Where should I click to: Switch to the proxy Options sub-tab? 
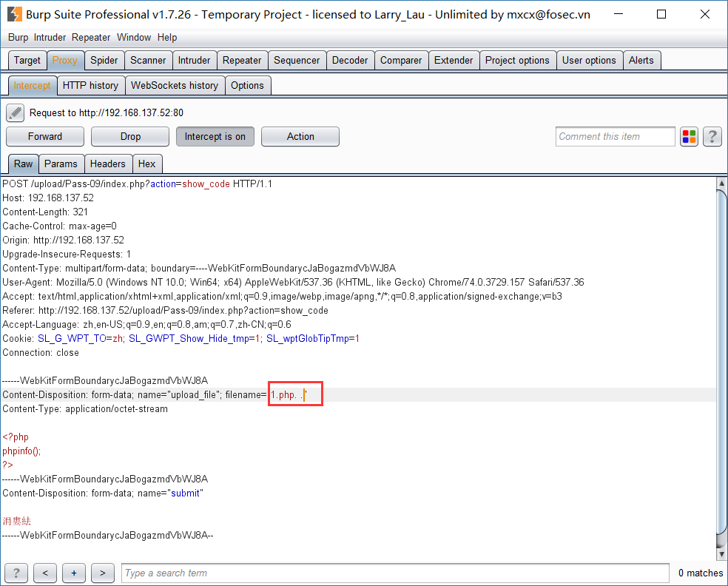247,85
